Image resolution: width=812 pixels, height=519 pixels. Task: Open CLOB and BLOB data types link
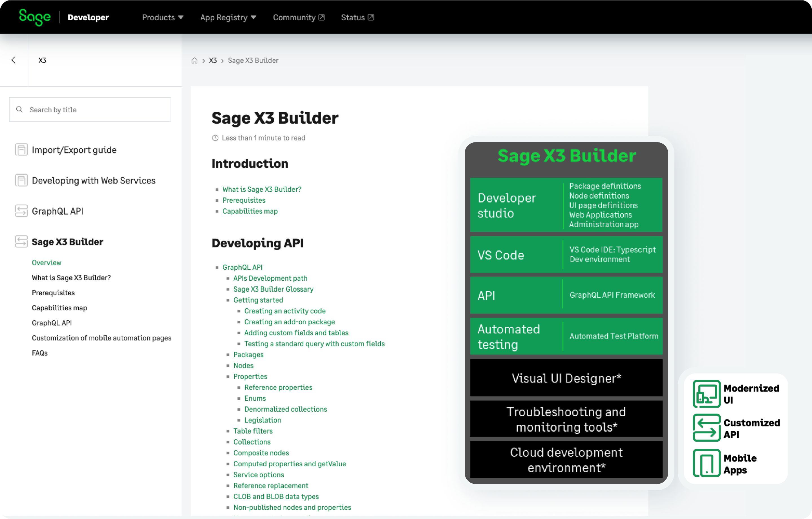click(x=276, y=496)
